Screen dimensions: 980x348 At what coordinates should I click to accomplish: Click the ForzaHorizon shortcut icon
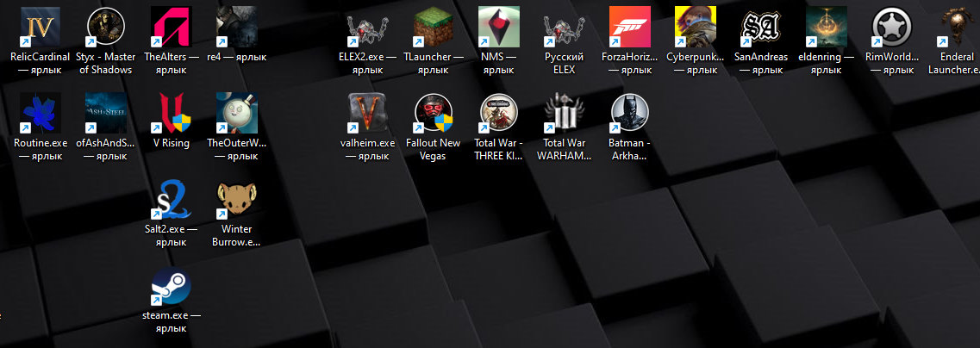coord(628,27)
